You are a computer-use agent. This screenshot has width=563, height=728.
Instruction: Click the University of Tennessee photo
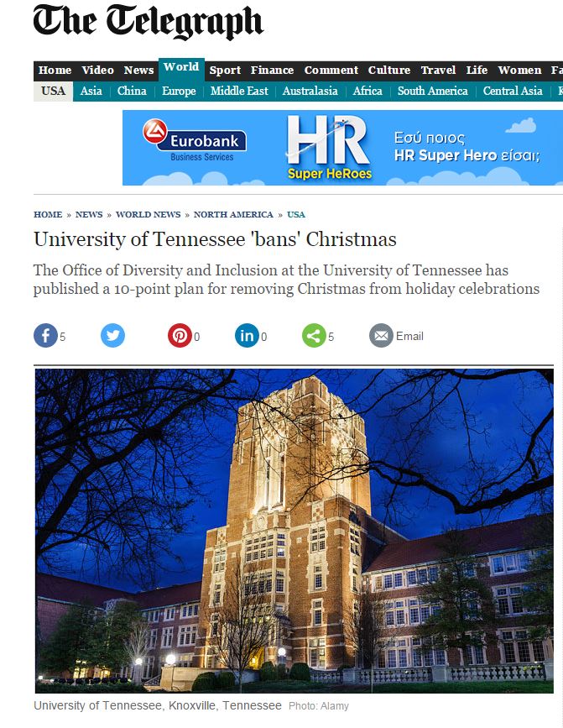click(294, 531)
